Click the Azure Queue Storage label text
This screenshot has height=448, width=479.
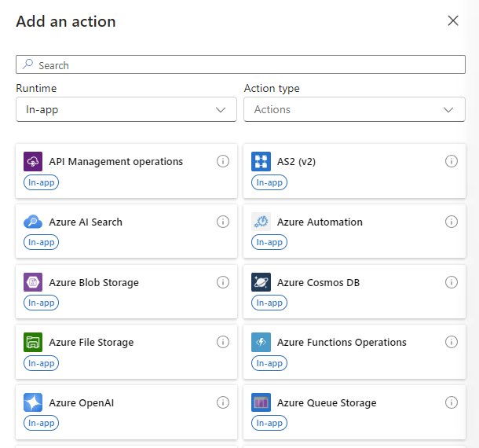coord(327,403)
